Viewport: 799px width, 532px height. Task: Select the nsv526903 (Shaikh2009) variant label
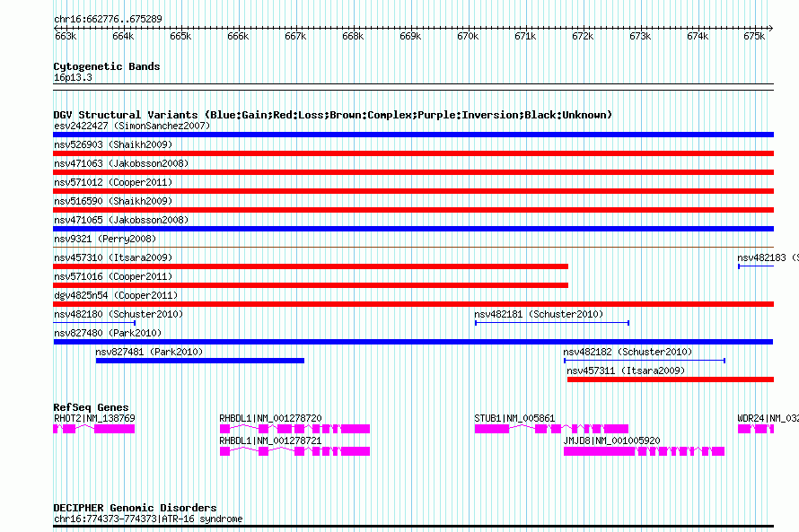pyautogui.click(x=113, y=144)
